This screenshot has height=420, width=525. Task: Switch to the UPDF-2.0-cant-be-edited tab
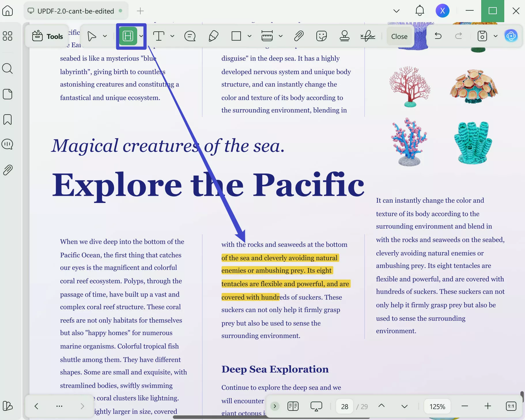75,11
